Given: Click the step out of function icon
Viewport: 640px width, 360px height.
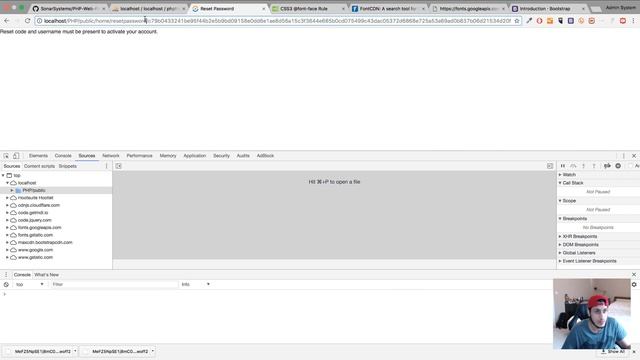Looking at the screenshot, I should (x=594, y=166).
